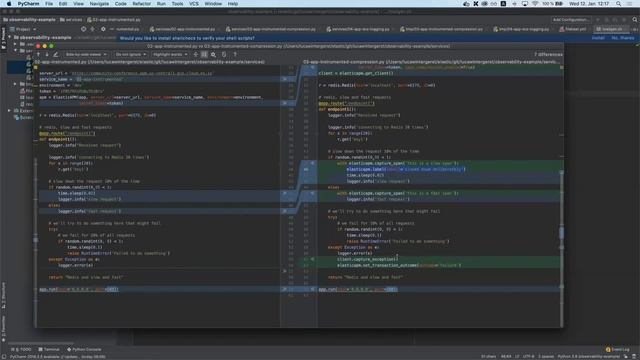Click the status bar tool-window toggle icon at bottom left
This screenshot has width=640, height=360.
click(4, 356)
